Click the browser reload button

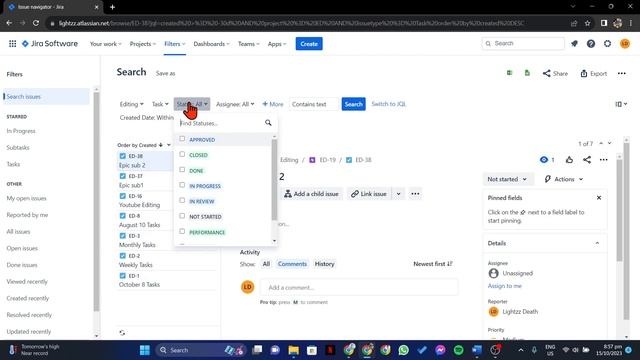pos(36,23)
